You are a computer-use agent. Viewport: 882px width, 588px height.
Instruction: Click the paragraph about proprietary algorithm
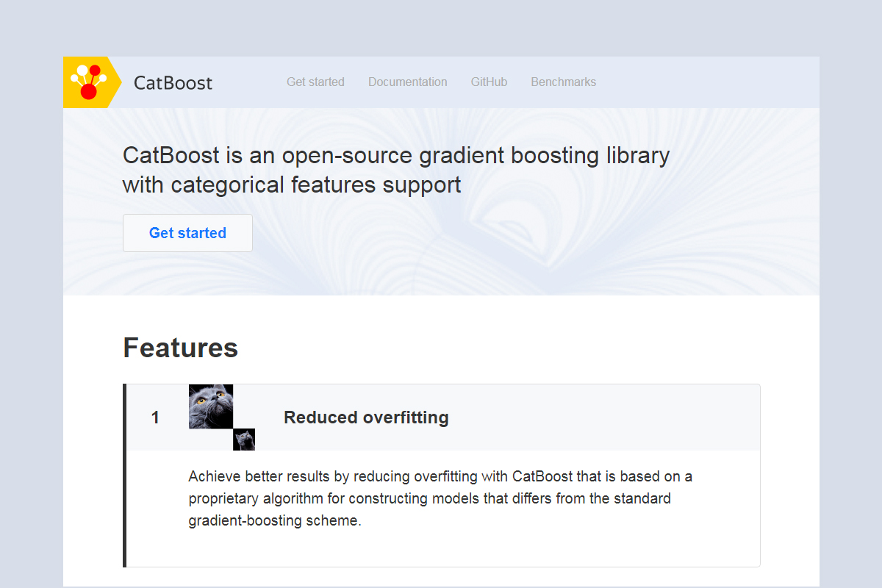coord(440,498)
